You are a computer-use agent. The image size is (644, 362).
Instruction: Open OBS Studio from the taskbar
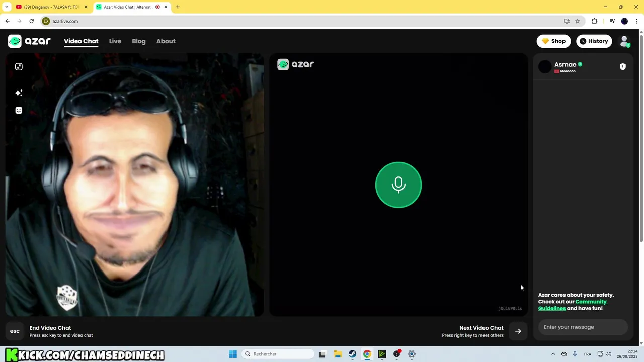click(397, 354)
